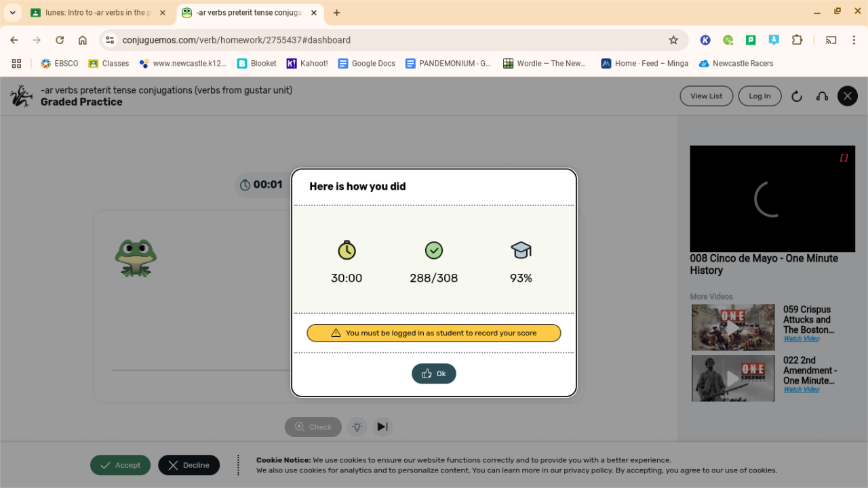This screenshot has height=488, width=868.
Task: Click Watch Video link under 059 Crispus Attacks
Action: click(x=802, y=339)
